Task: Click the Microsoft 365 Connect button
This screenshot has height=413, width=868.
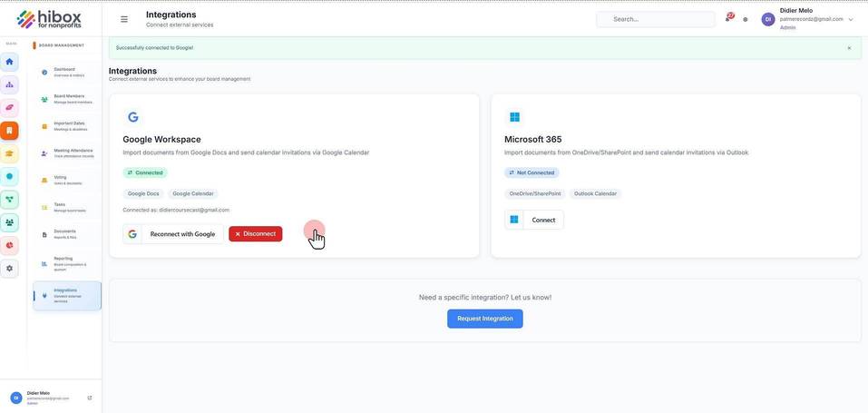Action: (x=534, y=220)
